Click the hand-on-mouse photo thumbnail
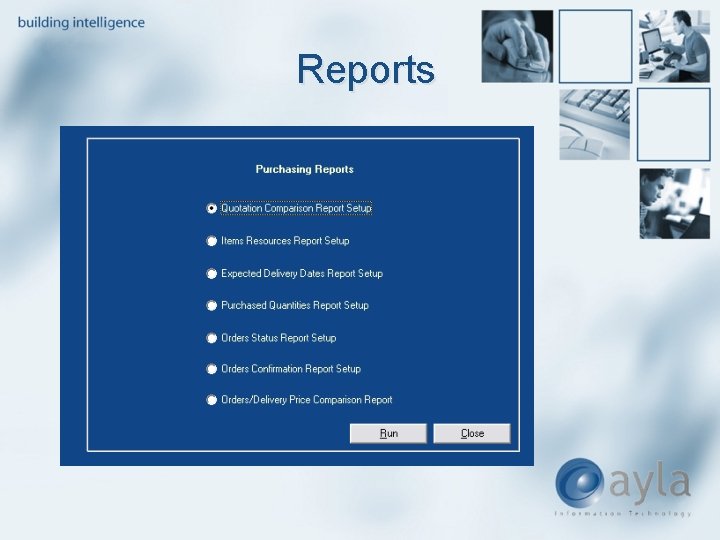Screen dimensions: 720x540 [x=517, y=46]
